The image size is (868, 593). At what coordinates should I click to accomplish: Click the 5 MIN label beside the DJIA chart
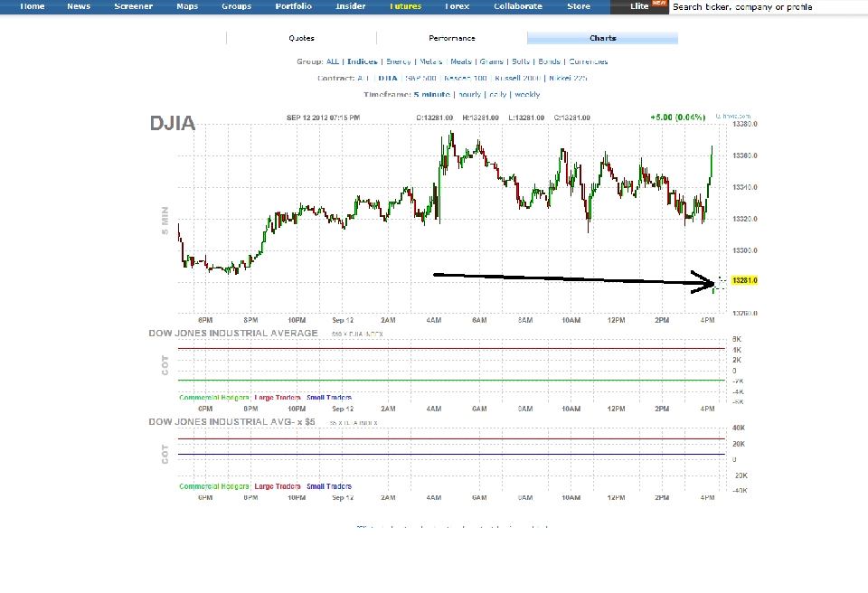click(x=165, y=221)
